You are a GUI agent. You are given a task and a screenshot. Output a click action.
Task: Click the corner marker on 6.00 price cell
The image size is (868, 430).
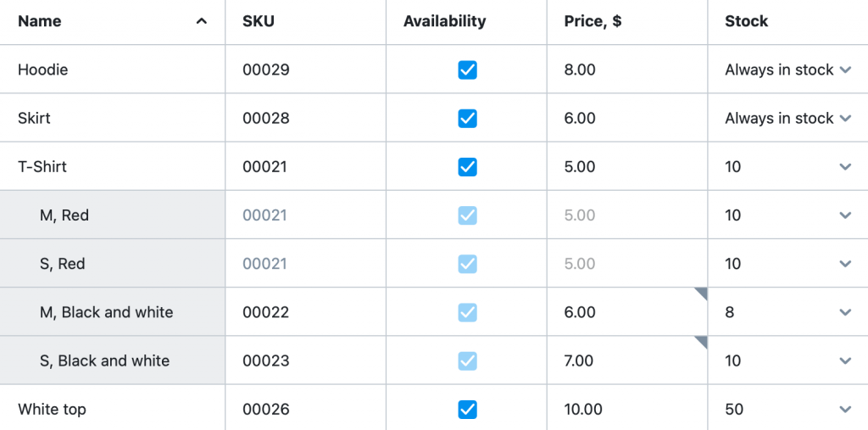(701, 293)
